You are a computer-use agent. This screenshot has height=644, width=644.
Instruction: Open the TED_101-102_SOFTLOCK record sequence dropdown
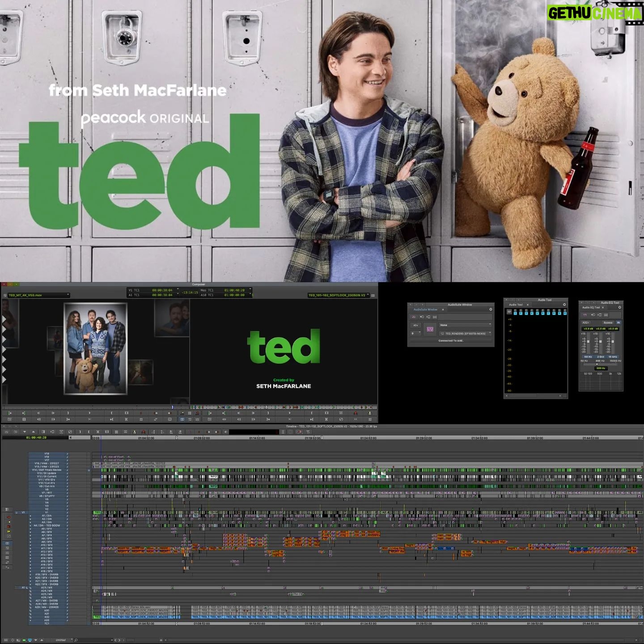tap(339, 295)
